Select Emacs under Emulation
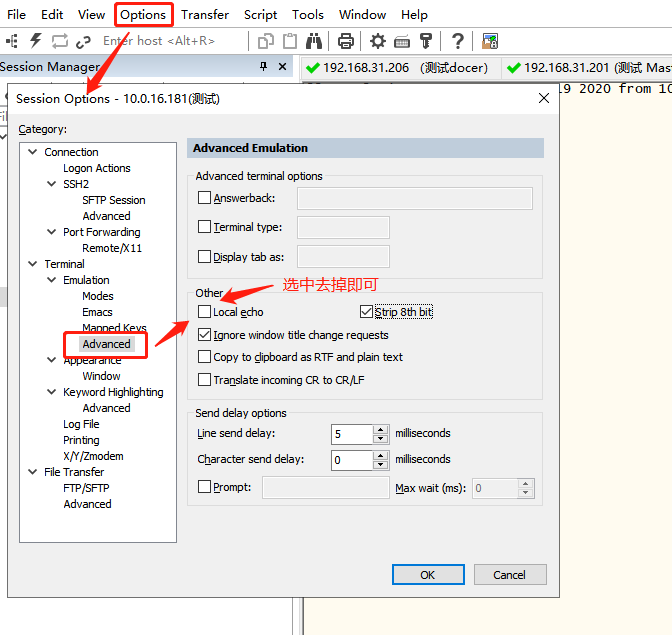 [x=97, y=312]
